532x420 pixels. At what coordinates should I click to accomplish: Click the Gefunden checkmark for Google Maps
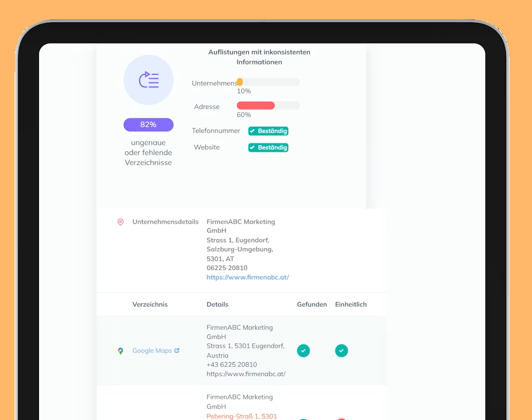pyautogui.click(x=303, y=351)
